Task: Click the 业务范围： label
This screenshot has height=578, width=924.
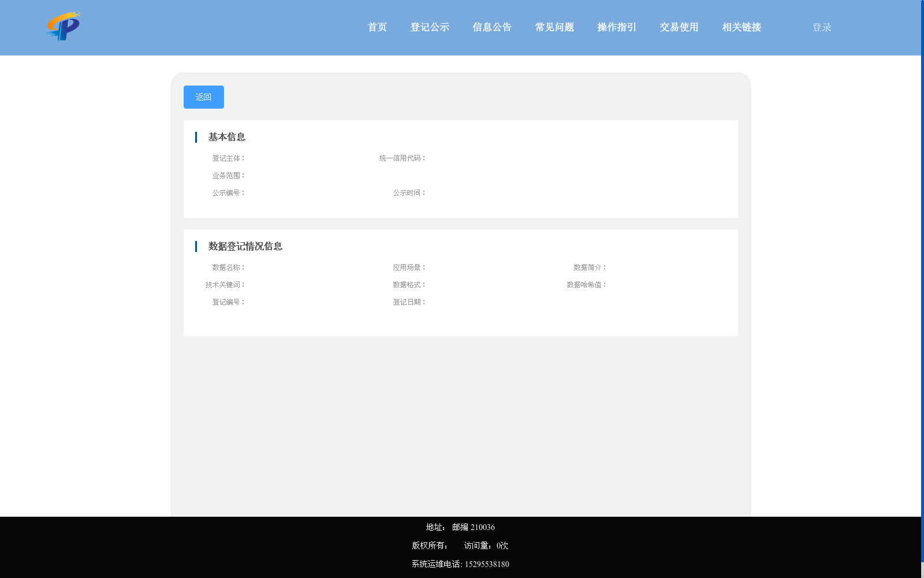Action: point(229,176)
